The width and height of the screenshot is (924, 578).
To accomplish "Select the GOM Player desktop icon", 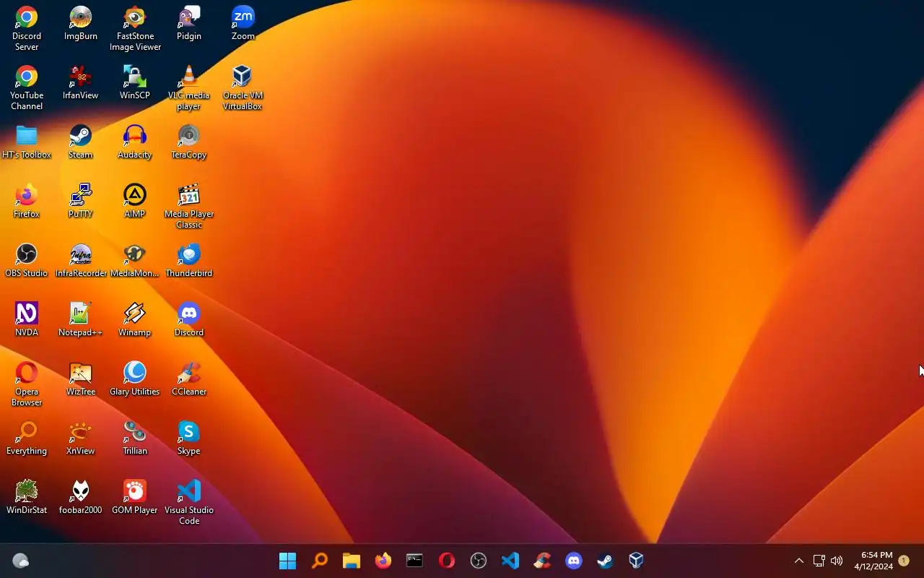I will point(135,498).
